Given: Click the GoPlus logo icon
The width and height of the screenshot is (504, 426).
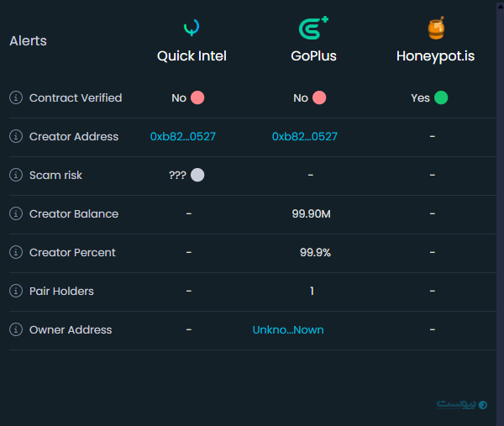Looking at the screenshot, I should pos(312,29).
